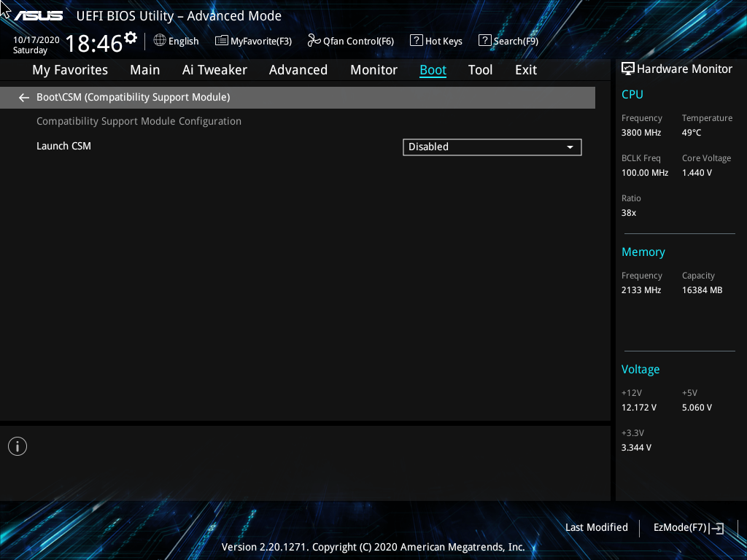
Task: Select the Boot tab
Action: click(x=433, y=70)
